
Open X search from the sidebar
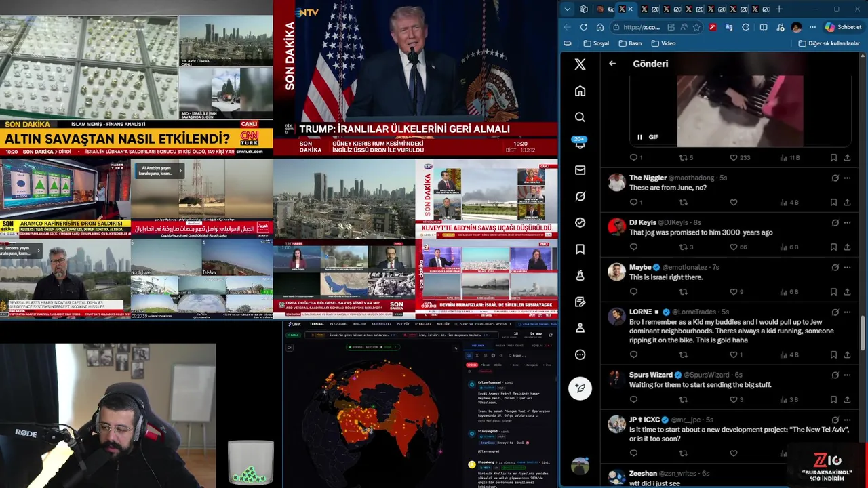pyautogui.click(x=580, y=117)
